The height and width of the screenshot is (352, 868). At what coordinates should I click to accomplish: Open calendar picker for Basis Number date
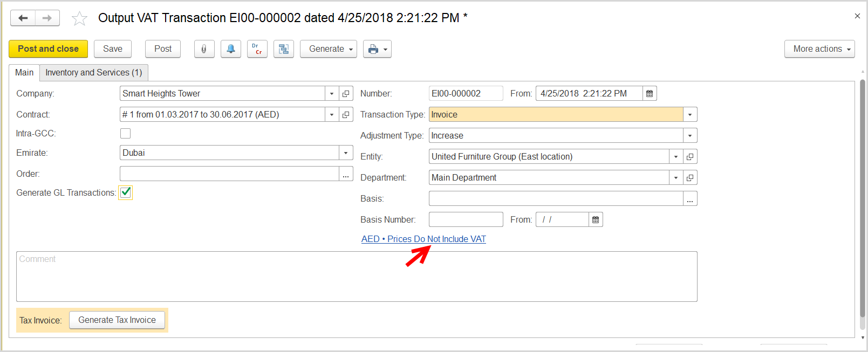(x=596, y=220)
